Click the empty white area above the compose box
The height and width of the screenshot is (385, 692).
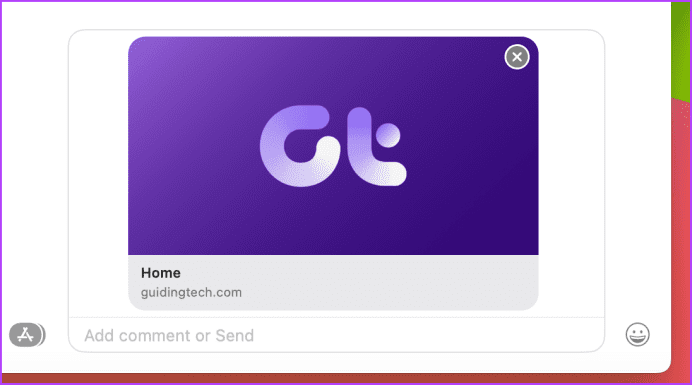coord(335,15)
